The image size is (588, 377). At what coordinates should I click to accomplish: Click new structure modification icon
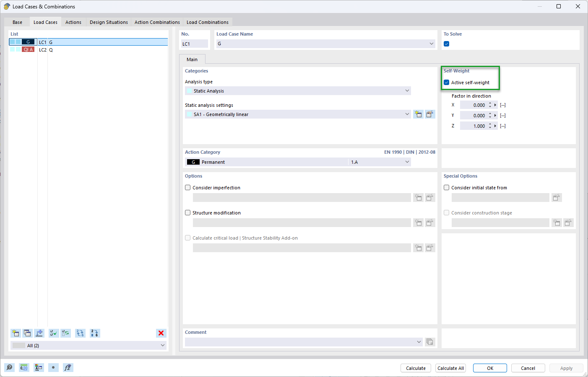pyautogui.click(x=418, y=222)
